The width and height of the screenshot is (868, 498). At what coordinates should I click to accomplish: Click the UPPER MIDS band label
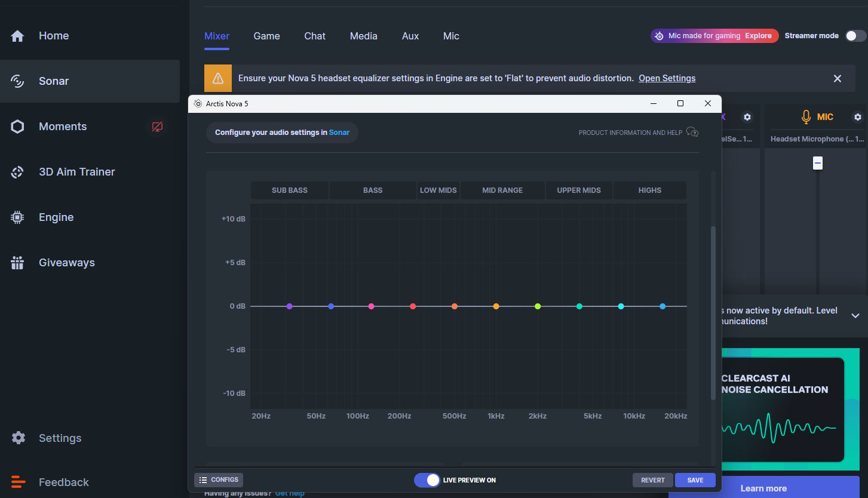point(579,190)
